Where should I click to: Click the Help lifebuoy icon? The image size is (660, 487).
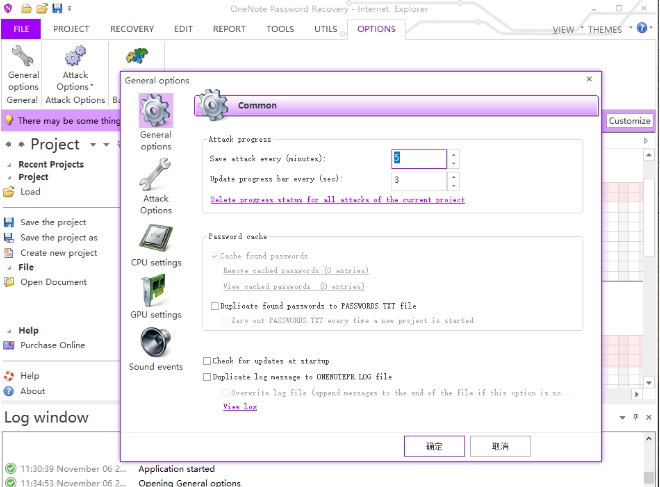pos(9,376)
